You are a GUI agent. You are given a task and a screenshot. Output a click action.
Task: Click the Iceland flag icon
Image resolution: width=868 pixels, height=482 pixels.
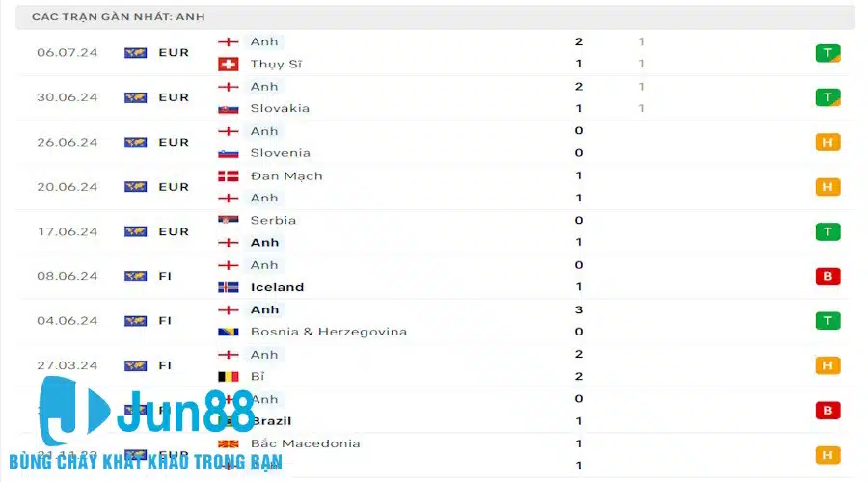[228, 287]
